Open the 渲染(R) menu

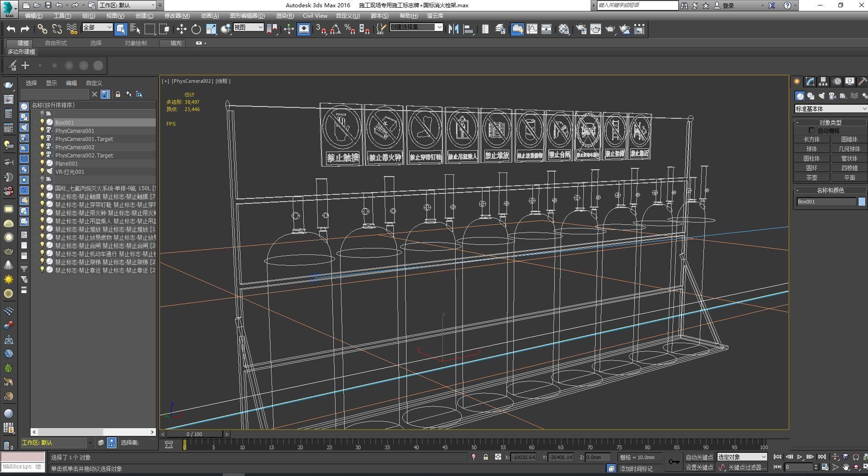(285, 16)
